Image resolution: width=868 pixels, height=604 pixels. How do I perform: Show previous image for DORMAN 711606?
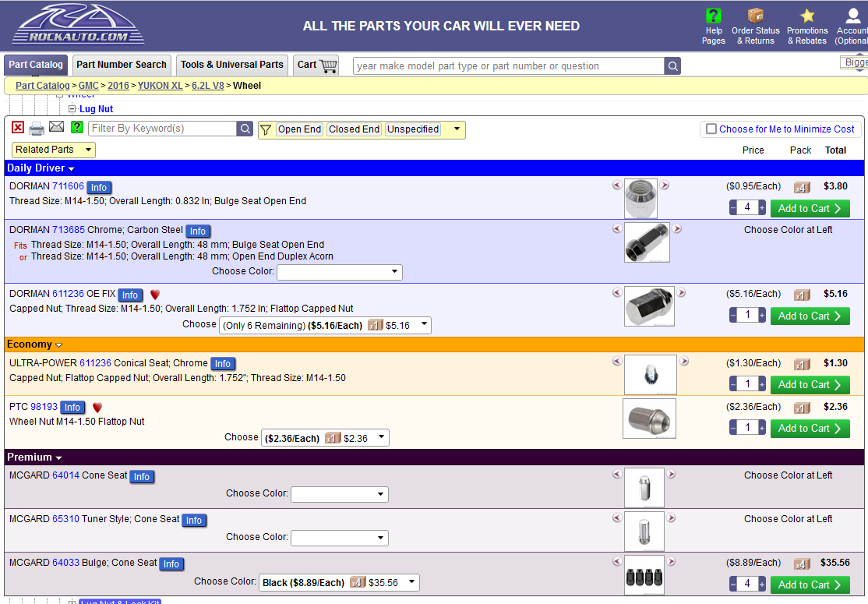pos(616,185)
